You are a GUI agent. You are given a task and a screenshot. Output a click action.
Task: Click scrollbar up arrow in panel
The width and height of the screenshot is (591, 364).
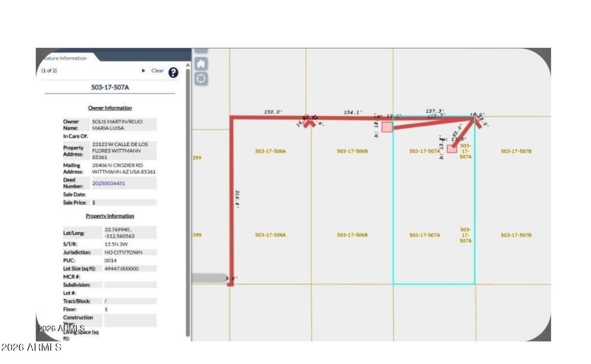pyautogui.click(x=188, y=65)
